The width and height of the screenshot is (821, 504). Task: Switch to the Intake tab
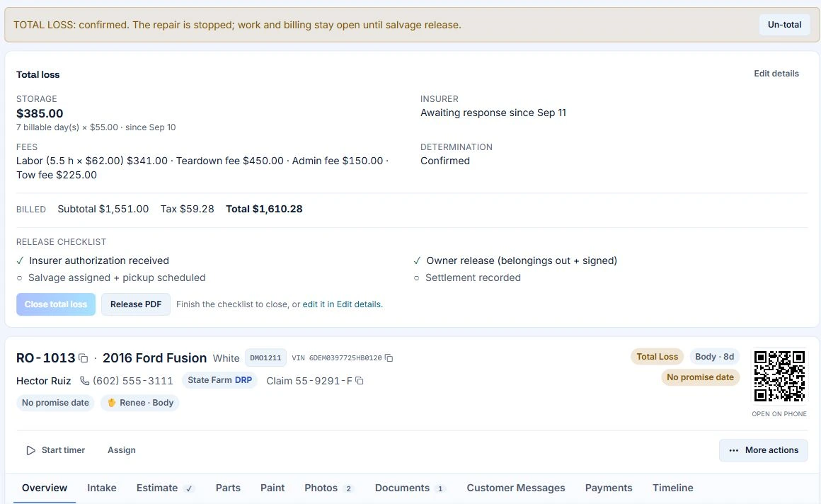(x=102, y=488)
